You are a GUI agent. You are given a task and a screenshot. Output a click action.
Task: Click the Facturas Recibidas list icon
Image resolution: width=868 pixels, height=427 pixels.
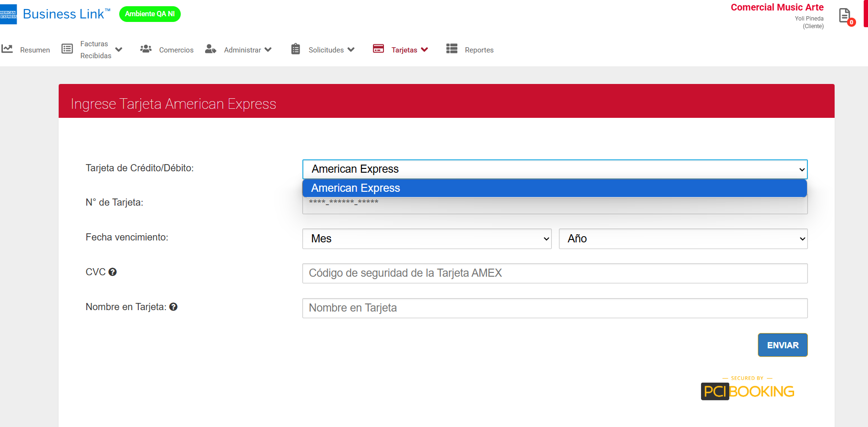pyautogui.click(x=67, y=49)
